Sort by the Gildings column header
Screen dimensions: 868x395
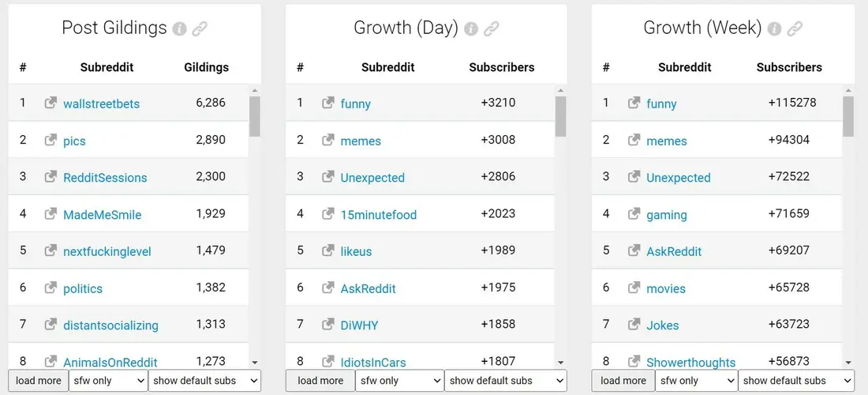207,68
